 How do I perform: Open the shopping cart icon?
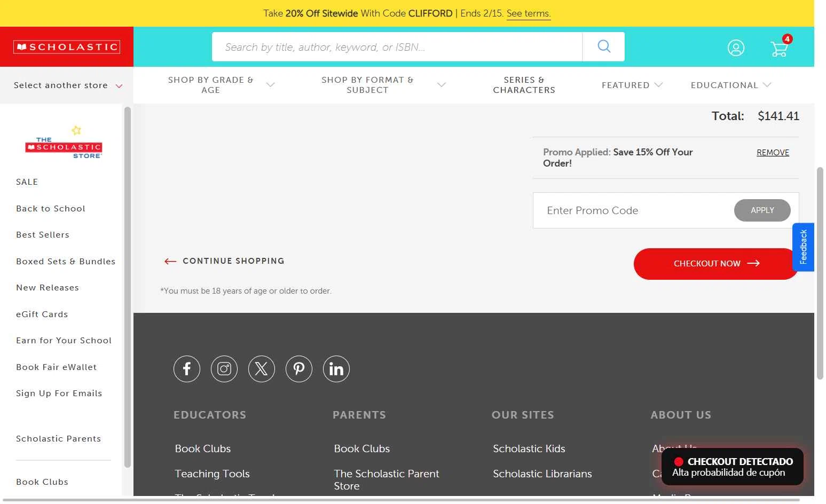[780, 48]
